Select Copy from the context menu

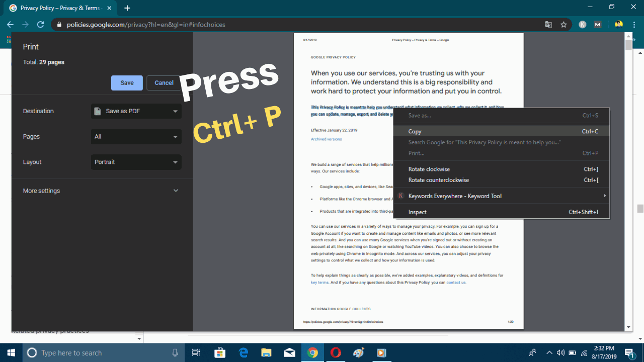415,131
